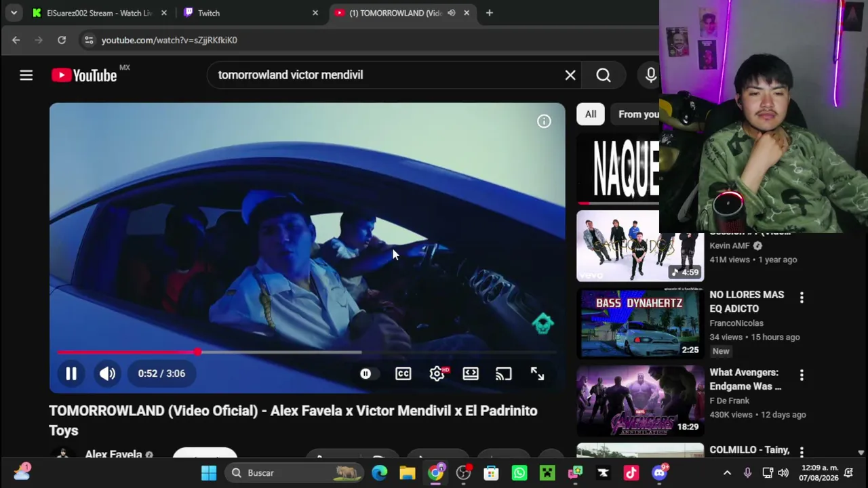Open the Windows Start menu
Image resolution: width=868 pixels, height=488 pixels.
coord(209,473)
